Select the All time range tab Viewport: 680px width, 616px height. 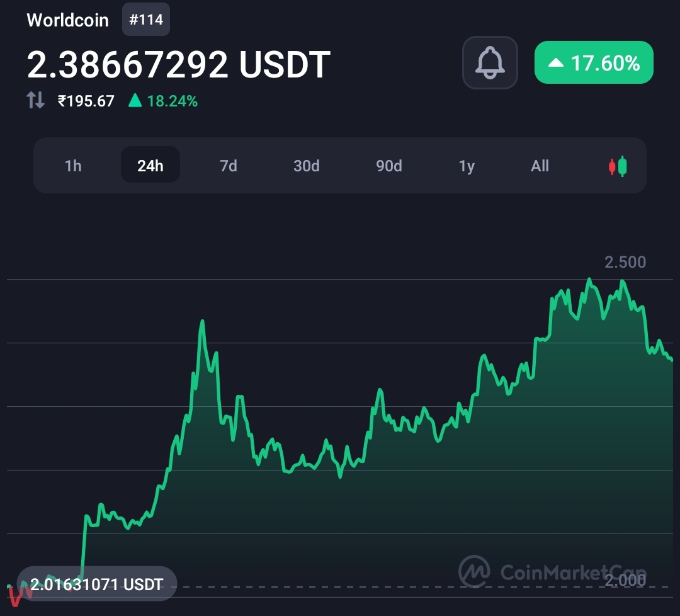point(540,166)
